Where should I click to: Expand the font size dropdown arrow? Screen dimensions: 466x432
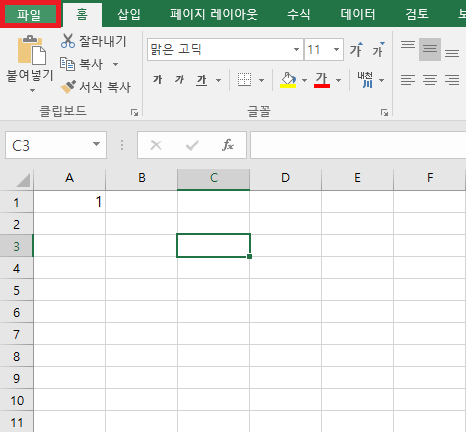click(x=337, y=50)
